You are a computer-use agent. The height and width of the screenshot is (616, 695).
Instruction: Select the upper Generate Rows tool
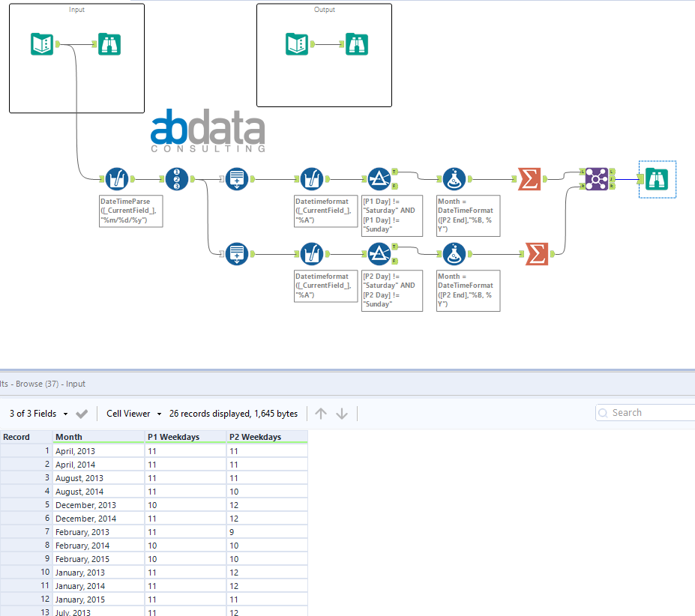pos(237,179)
